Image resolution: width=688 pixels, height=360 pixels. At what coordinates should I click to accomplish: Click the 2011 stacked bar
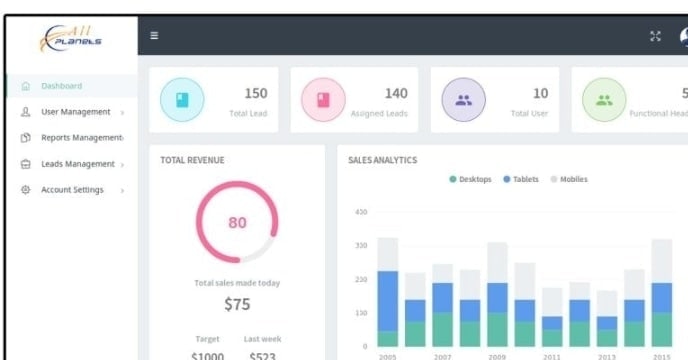(552, 317)
